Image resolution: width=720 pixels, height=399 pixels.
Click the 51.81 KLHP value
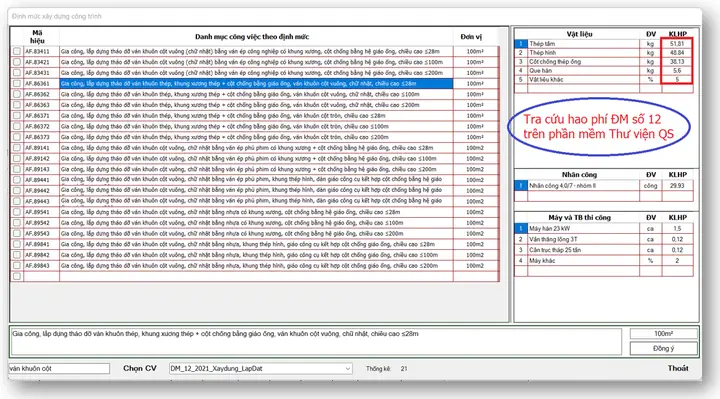coord(677,44)
